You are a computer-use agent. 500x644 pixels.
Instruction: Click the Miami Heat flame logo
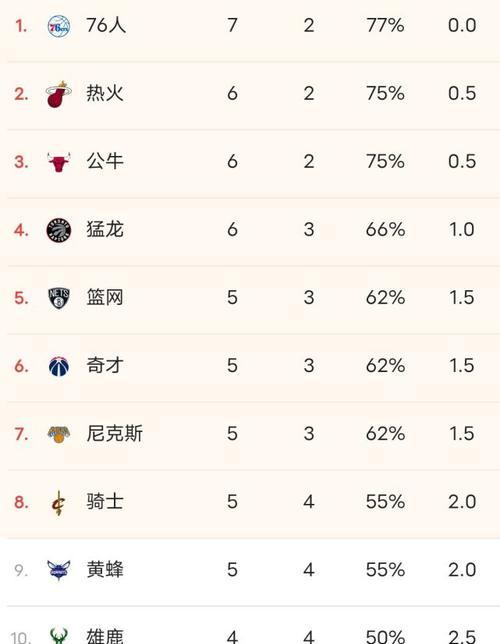(59, 94)
